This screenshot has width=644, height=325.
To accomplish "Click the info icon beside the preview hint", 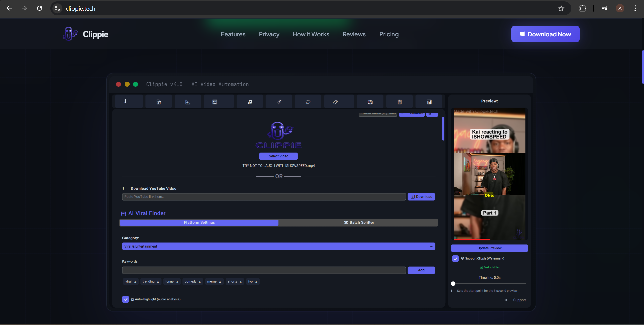I will 452,291.
